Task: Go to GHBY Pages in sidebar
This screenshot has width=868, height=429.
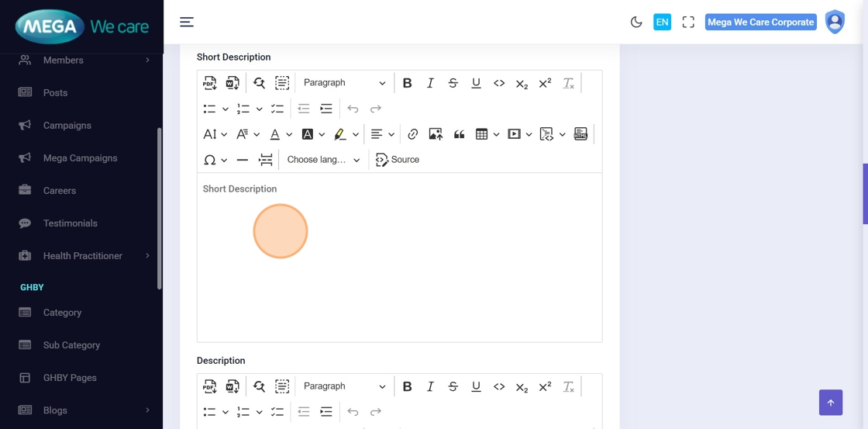Action: point(70,378)
